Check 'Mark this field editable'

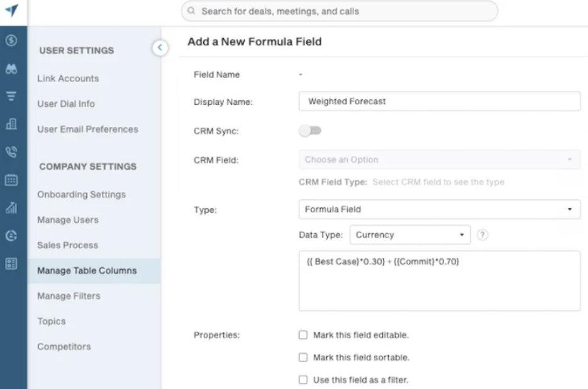pyautogui.click(x=303, y=335)
